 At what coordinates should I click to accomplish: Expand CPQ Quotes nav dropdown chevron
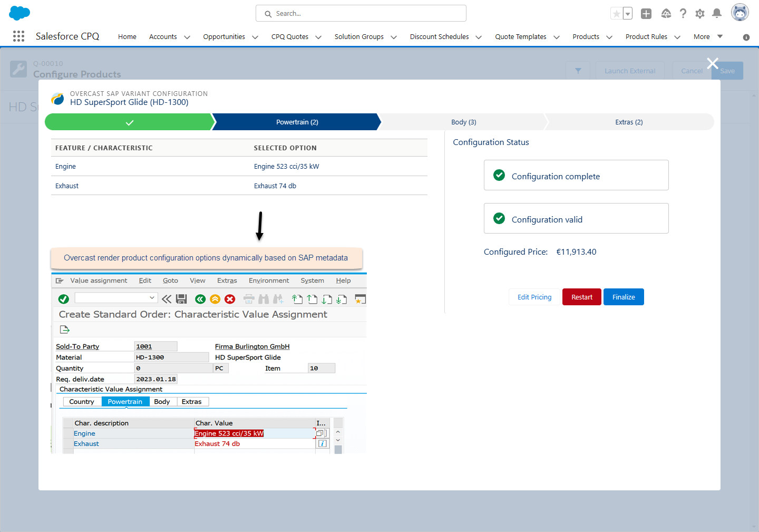click(318, 37)
